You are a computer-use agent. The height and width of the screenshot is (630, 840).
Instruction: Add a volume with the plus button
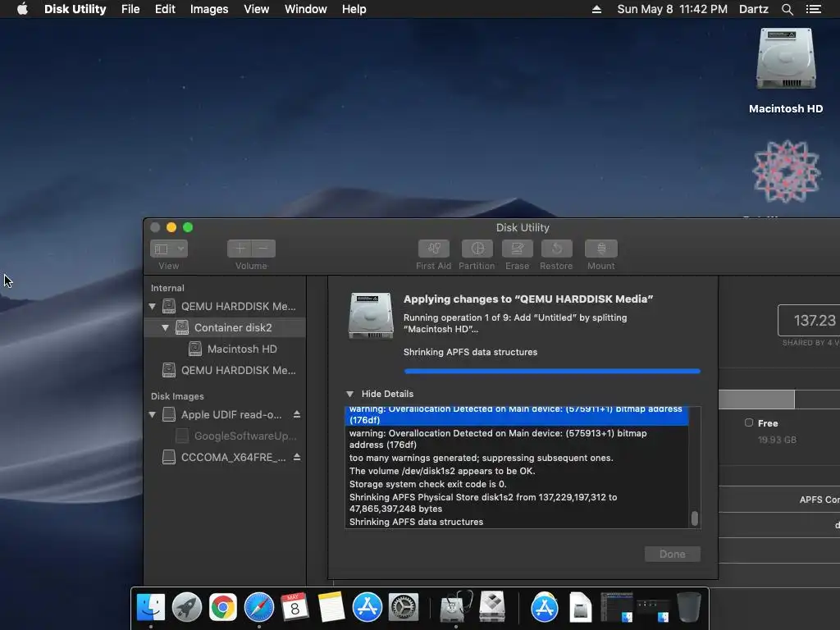(x=240, y=249)
